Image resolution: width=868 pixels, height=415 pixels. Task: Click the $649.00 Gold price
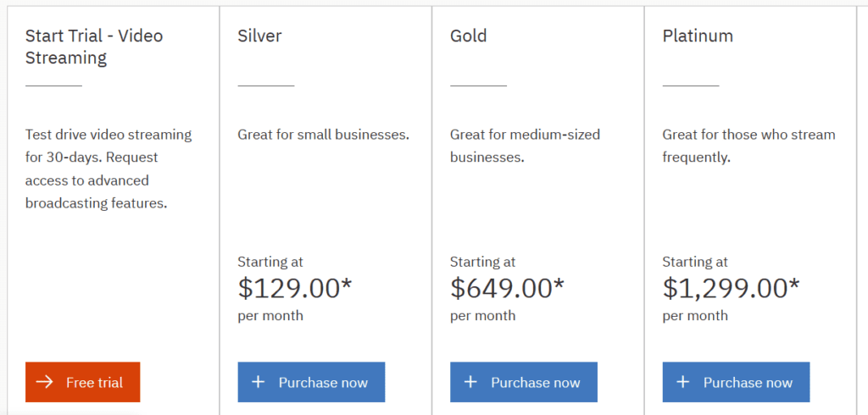pyautogui.click(x=507, y=289)
